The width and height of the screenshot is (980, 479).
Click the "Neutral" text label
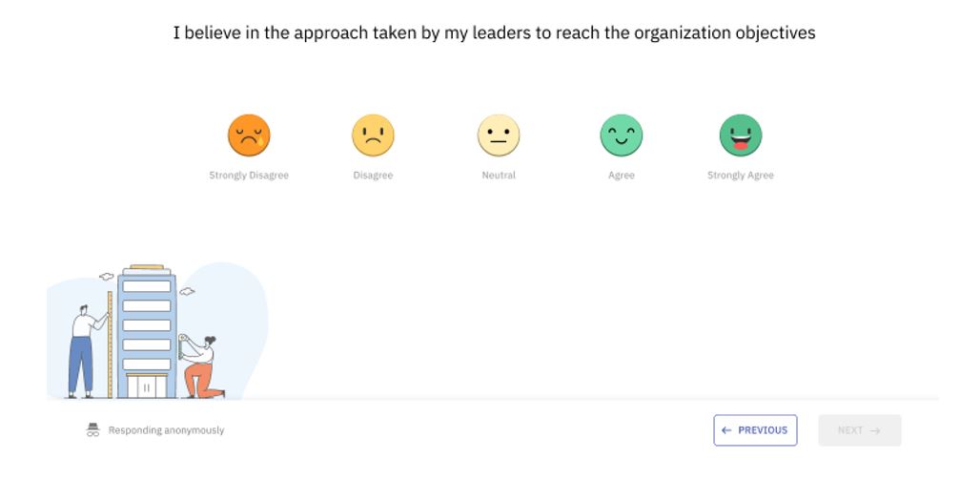(x=499, y=176)
